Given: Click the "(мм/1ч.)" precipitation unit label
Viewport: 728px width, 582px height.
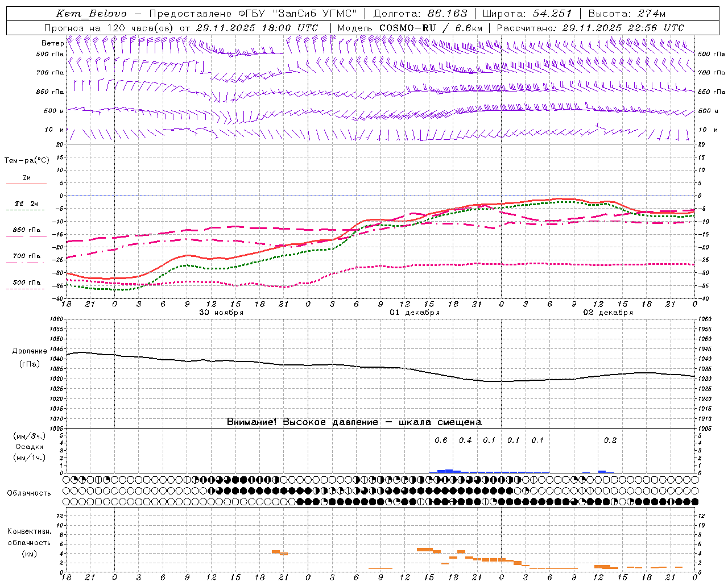Looking at the screenshot, I should click(30, 458).
